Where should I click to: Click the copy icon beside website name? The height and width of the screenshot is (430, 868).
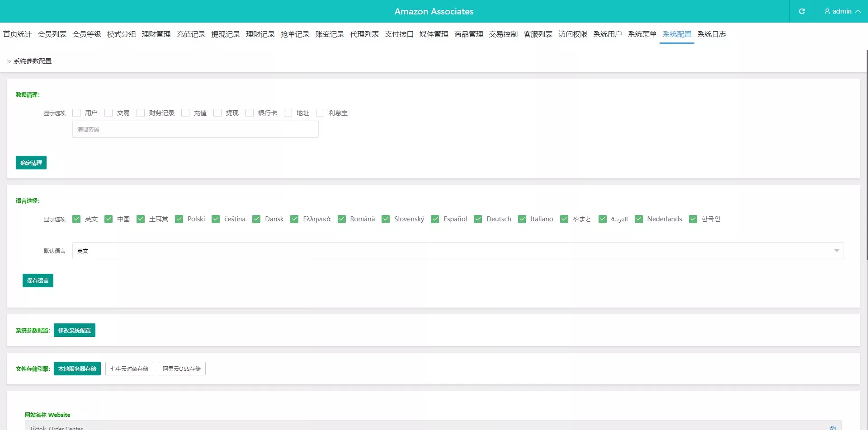point(833,427)
